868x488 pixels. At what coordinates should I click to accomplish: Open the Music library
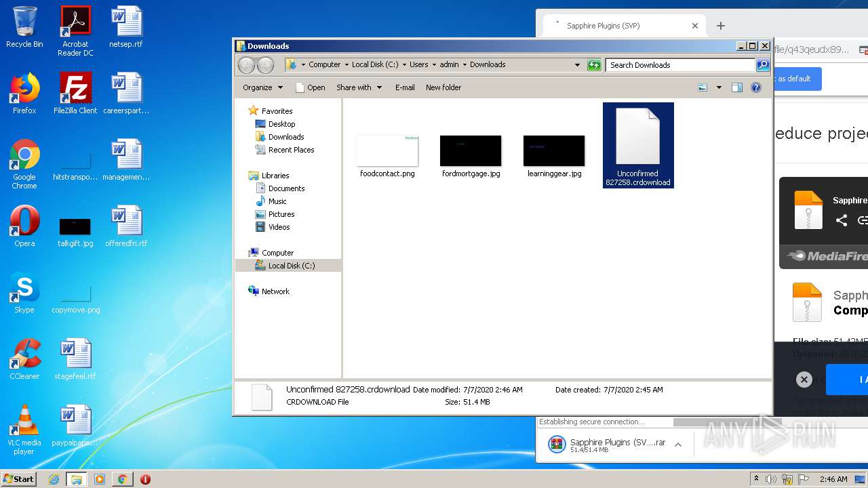(277, 201)
